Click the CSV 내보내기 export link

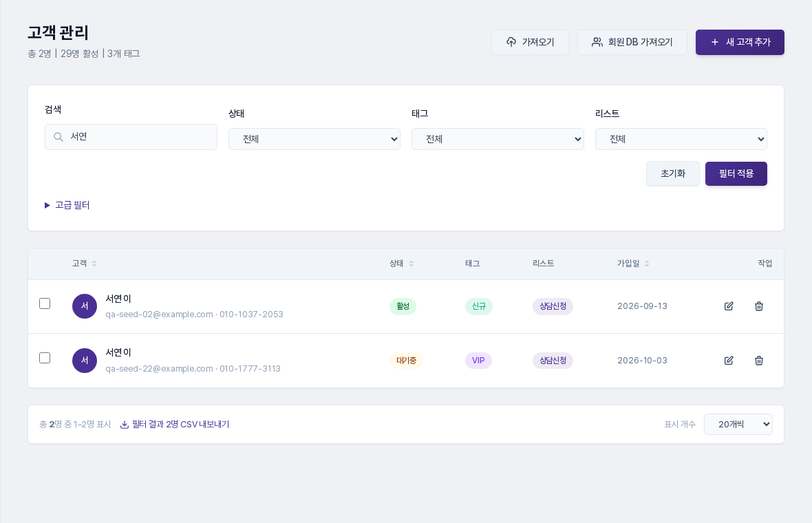[175, 424]
